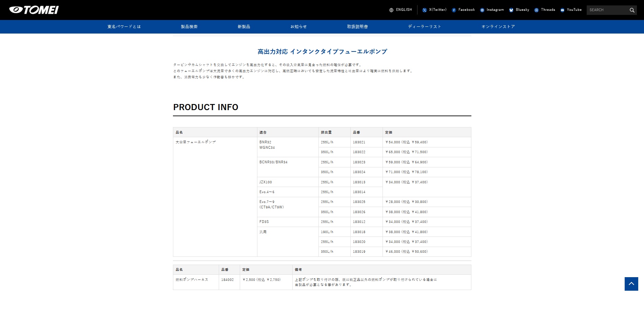644x309 pixels.
Task: Click part number 183023
Action: pyautogui.click(x=359, y=162)
